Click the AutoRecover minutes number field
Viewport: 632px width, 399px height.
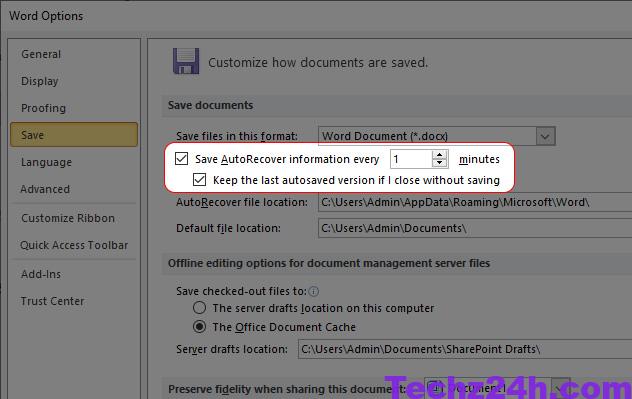pos(411,159)
